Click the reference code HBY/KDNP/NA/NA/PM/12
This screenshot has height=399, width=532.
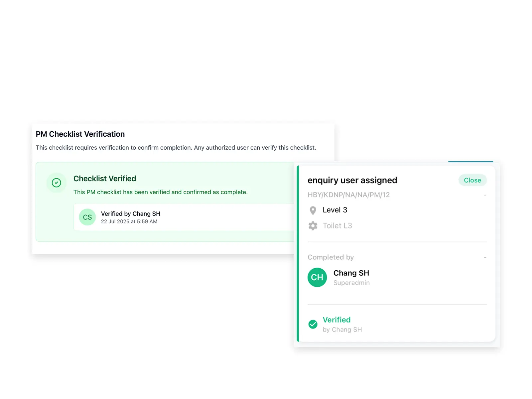tap(349, 195)
